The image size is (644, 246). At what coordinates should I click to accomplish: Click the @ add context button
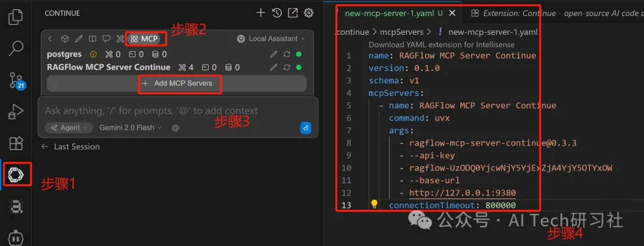coord(175,128)
